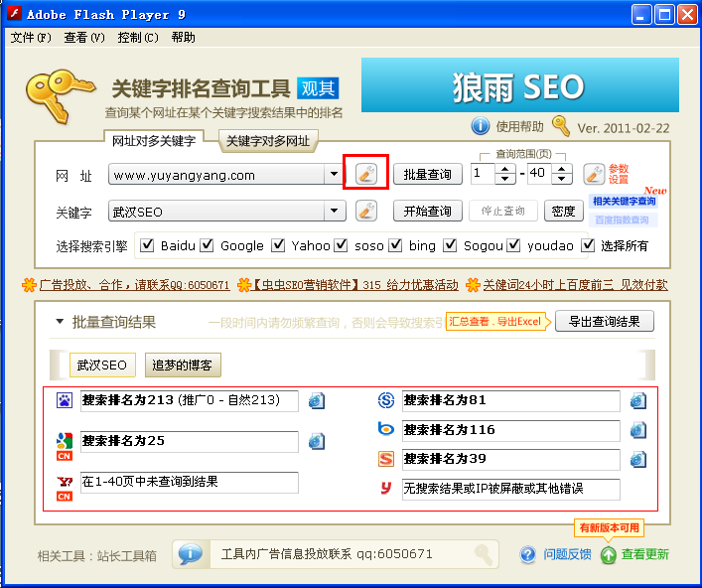Select the 武汉SEO result tab

[x=102, y=365]
